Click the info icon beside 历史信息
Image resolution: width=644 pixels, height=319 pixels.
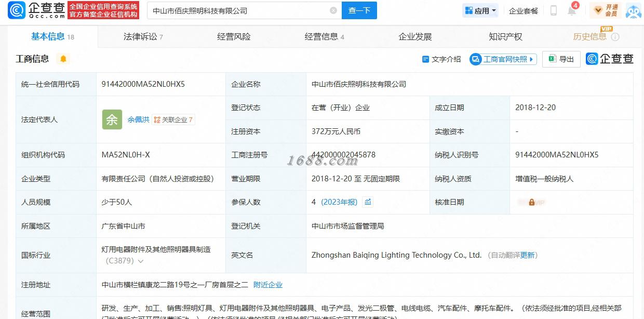coord(615,37)
